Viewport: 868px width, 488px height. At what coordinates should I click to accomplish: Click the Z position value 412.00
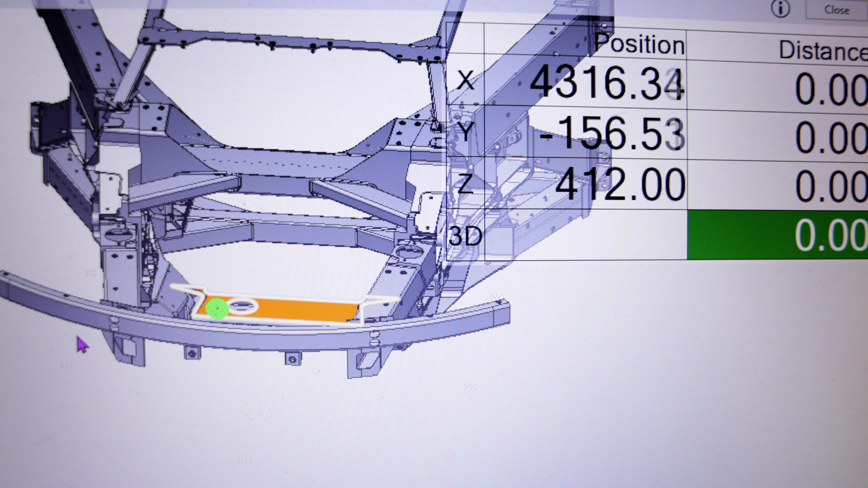(620, 185)
